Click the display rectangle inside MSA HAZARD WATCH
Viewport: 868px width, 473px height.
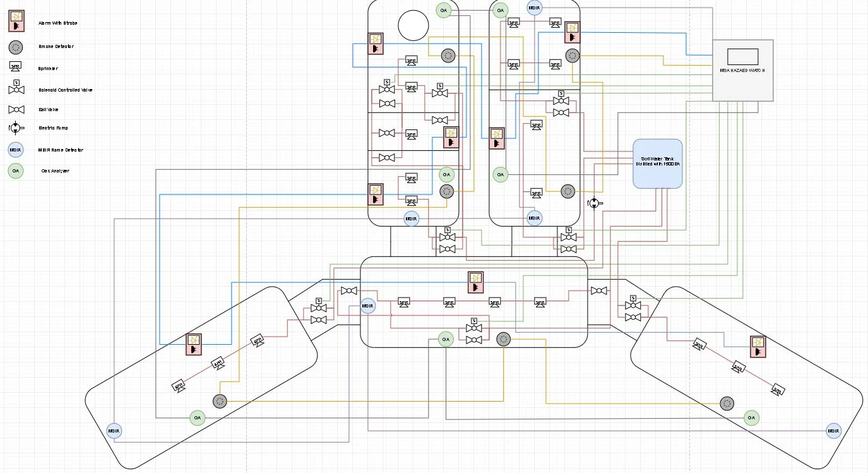742,56
